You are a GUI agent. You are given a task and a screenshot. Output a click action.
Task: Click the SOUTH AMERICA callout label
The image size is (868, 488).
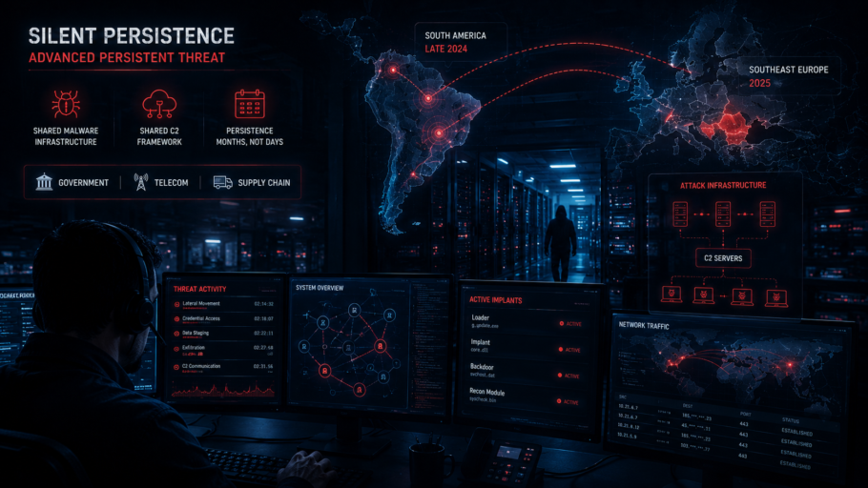(456, 35)
